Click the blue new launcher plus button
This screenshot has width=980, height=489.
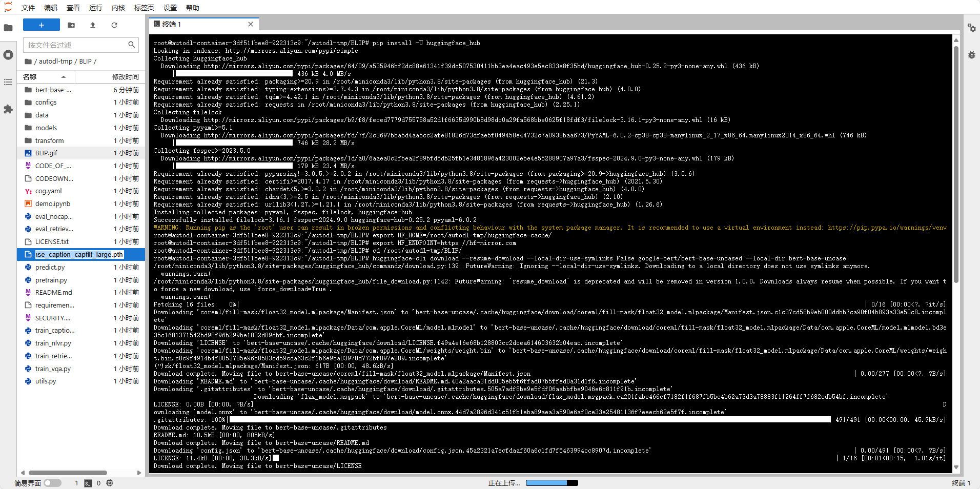[42, 25]
